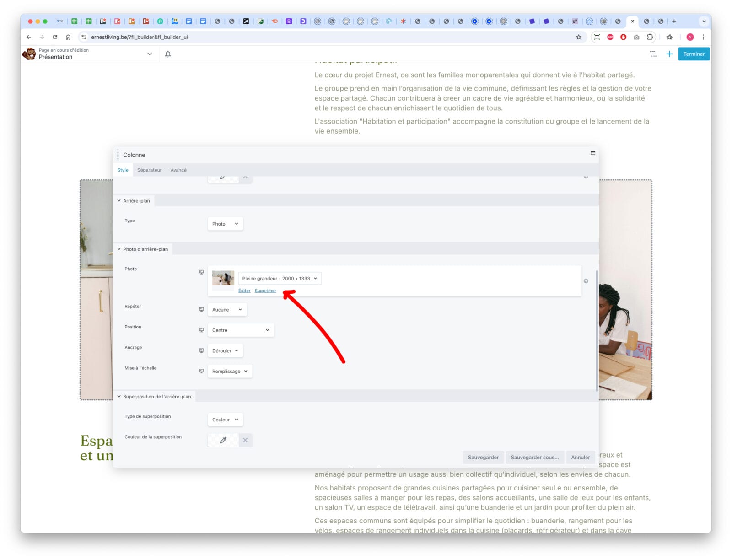Click the background photo thumbnail
This screenshot has width=732, height=560.
pos(223,279)
